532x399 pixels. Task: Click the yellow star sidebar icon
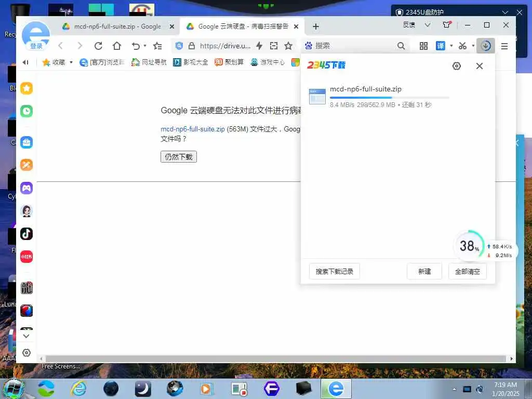tap(26, 88)
